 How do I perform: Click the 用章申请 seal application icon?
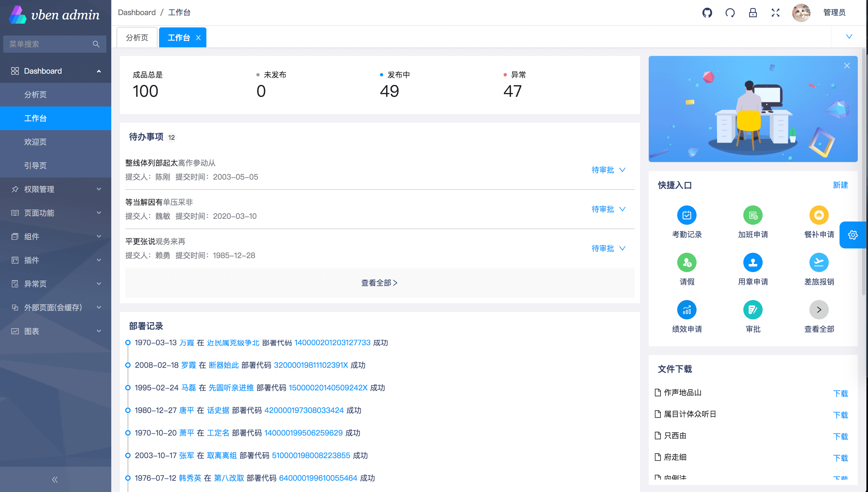(753, 262)
